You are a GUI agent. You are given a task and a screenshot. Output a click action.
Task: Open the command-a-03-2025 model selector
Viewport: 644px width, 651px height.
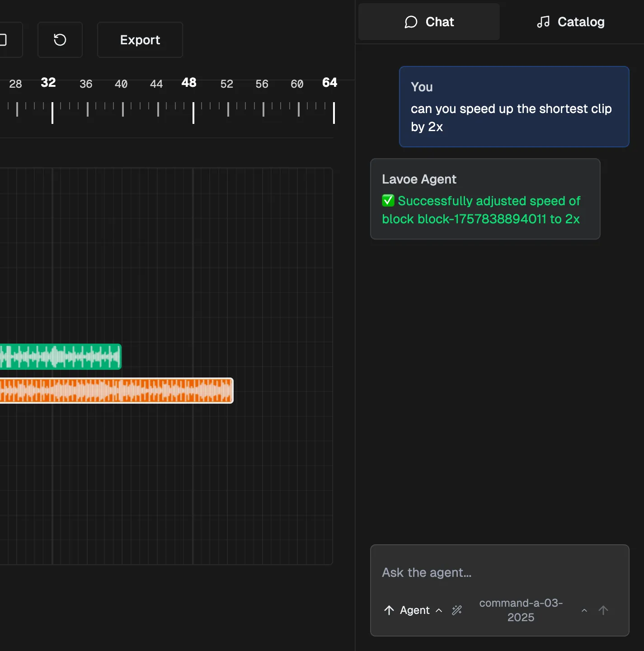(x=521, y=610)
